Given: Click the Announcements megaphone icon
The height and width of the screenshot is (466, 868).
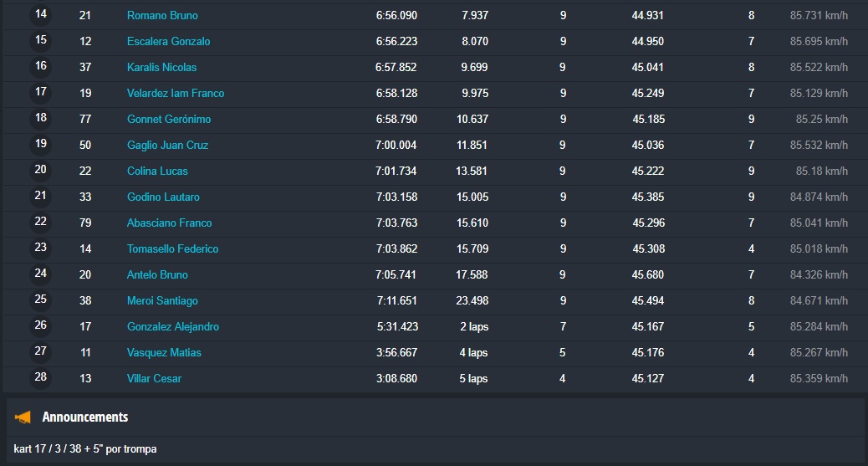Looking at the screenshot, I should (x=23, y=417).
